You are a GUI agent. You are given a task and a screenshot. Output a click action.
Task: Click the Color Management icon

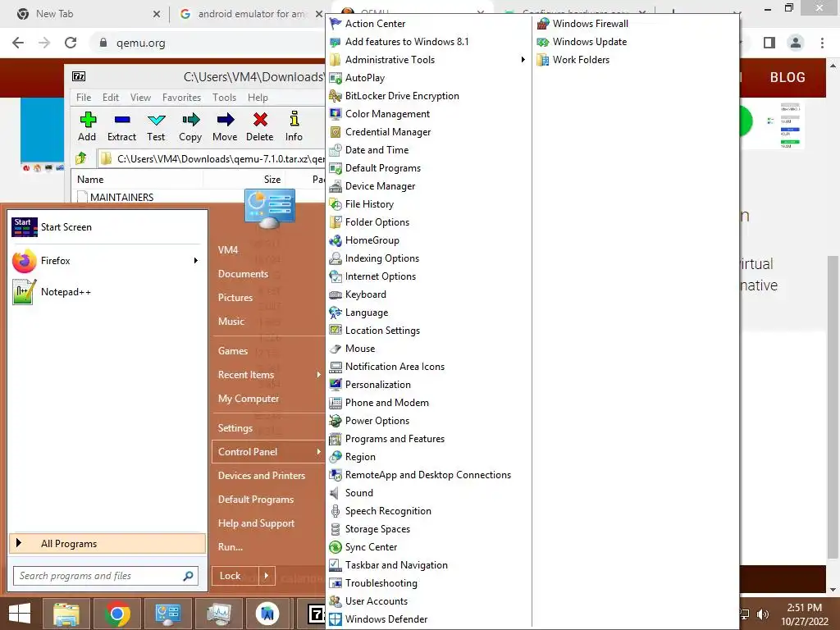(336, 113)
